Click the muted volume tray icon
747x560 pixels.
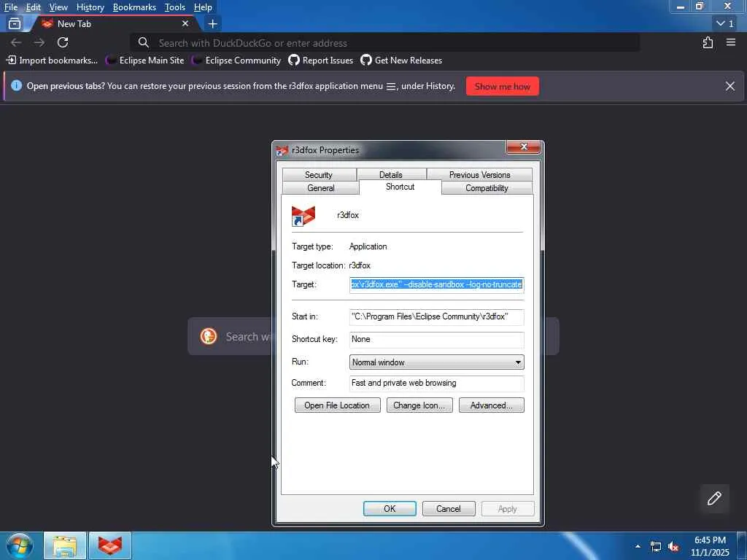tap(673, 547)
